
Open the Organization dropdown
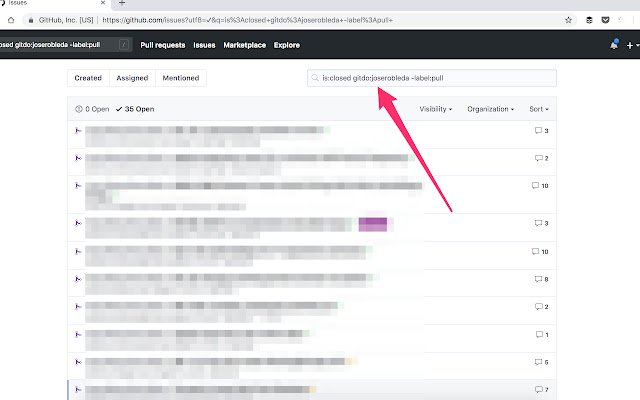click(x=490, y=109)
